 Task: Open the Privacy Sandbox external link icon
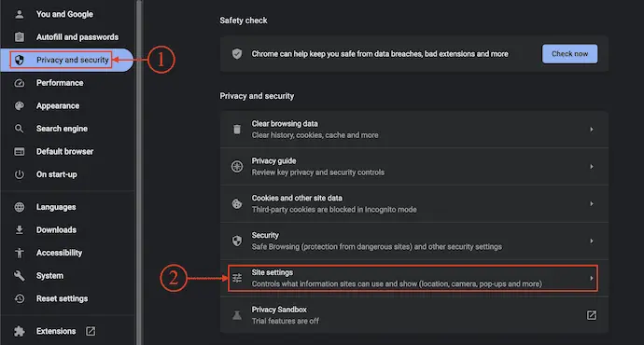click(592, 315)
